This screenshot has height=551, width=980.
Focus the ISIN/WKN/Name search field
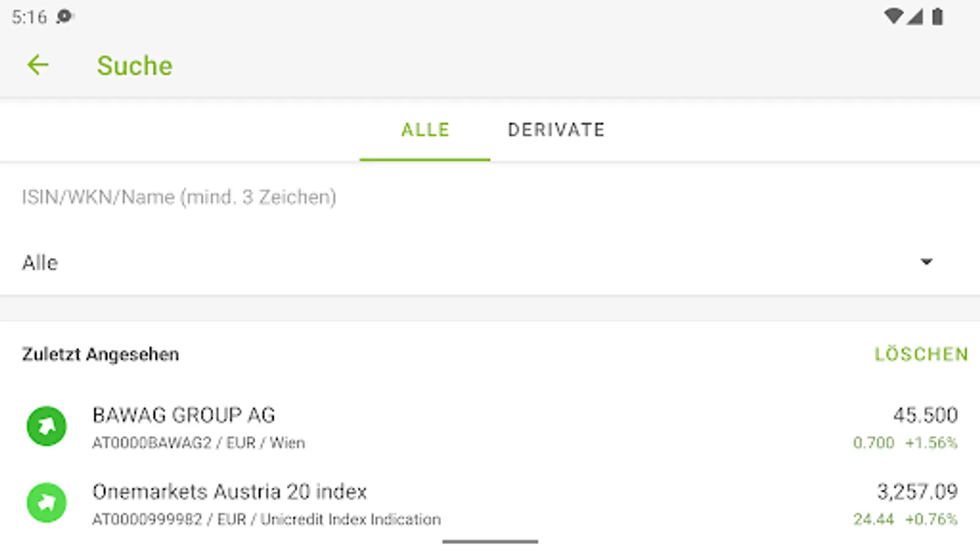tap(429, 197)
